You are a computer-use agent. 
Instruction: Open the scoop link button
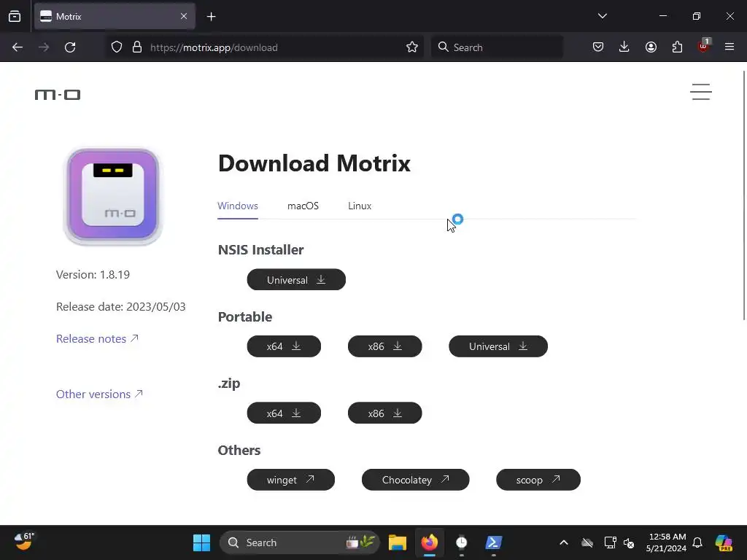point(538,480)
